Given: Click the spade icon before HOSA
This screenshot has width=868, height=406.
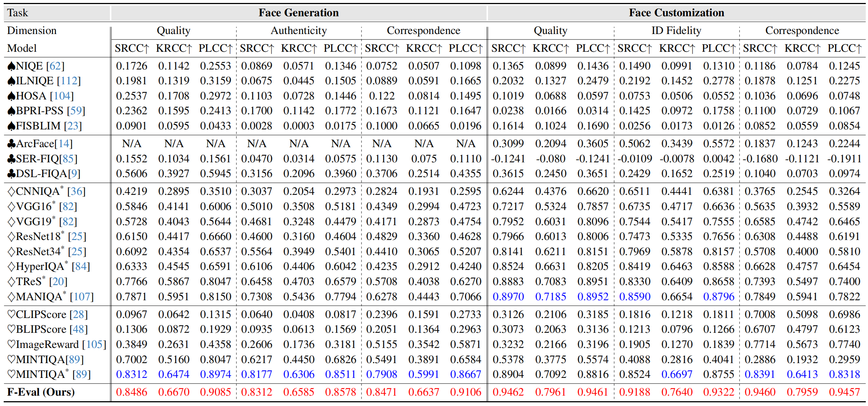Looking at the screenshot, I should click(11, 96).
